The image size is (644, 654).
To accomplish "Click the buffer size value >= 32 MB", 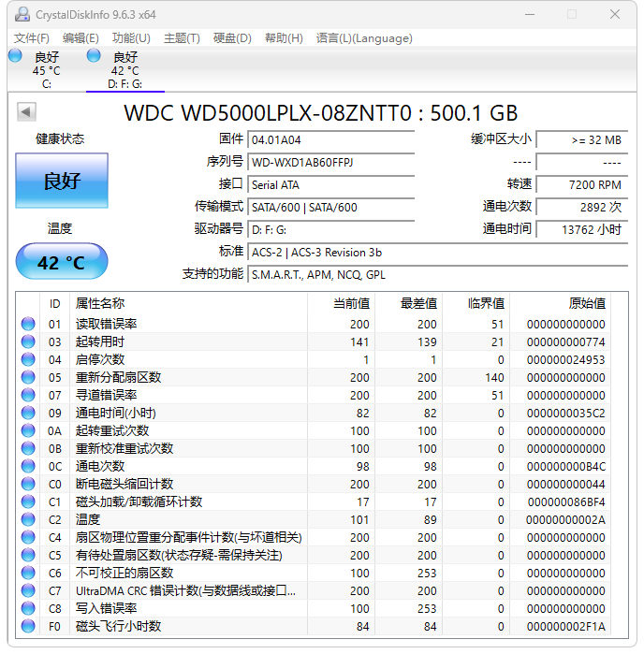I will click(x=582, y=139).
